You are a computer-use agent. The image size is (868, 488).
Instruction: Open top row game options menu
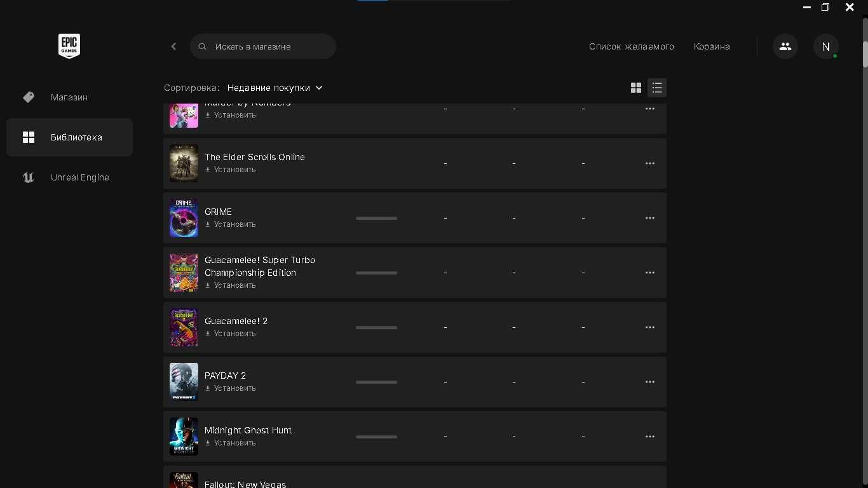[x=650, y=109]
